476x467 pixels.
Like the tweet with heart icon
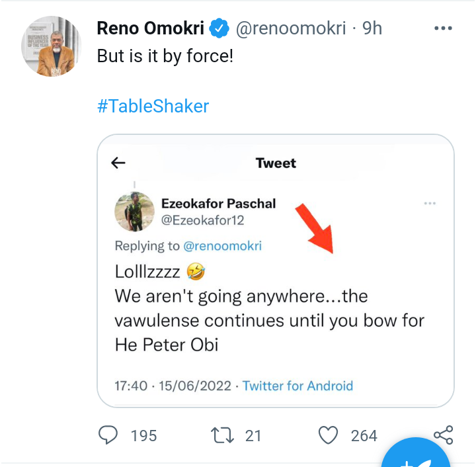pyautogui.click(x=328, y=435)
